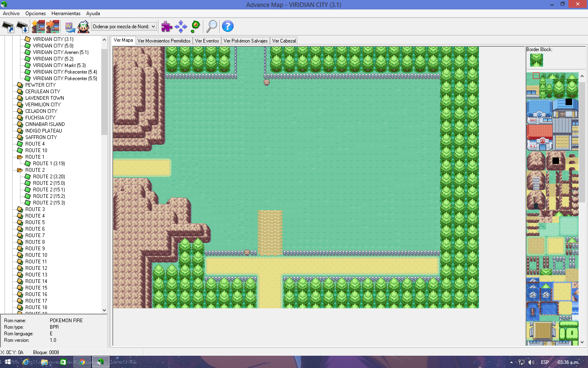Select VIRIDIAN CITY Pokecenter (5.4) map
The height and width of the screenshot is (368, 588).
[x=65, y=72]
